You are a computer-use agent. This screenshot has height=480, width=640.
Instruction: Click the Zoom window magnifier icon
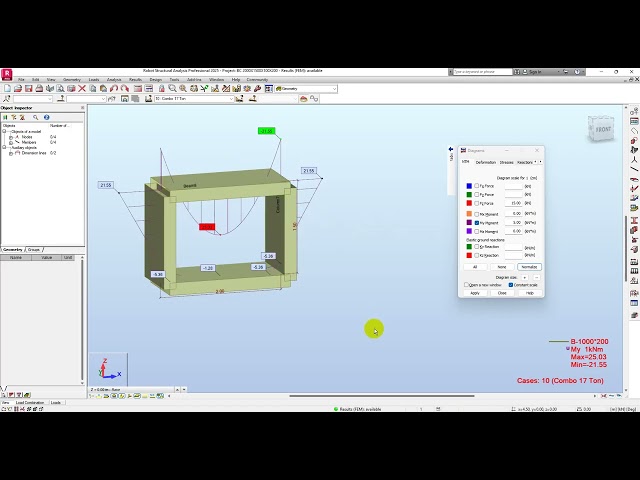(x=172, y=89)
